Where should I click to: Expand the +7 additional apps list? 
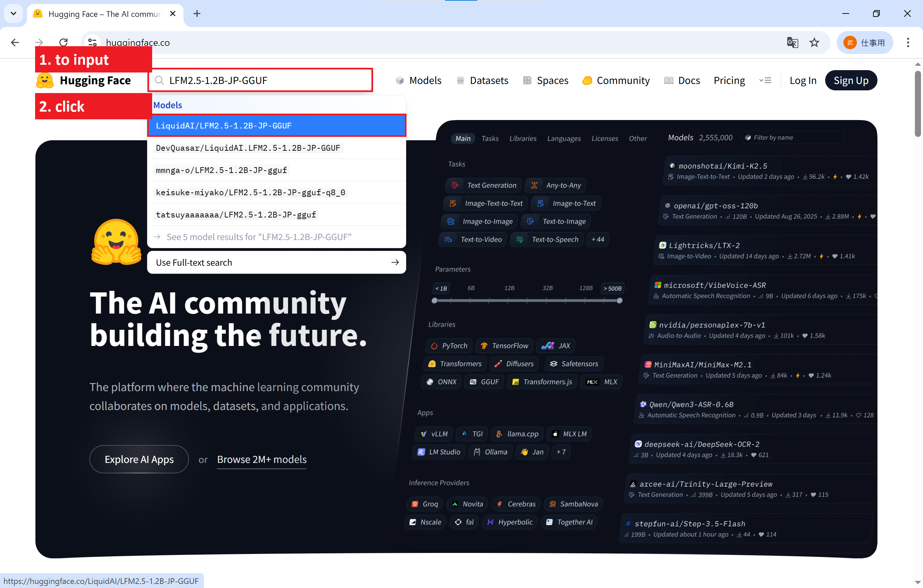561,452
